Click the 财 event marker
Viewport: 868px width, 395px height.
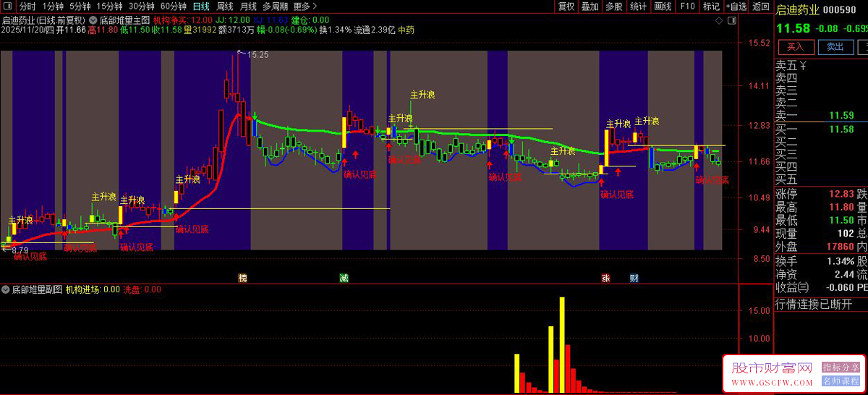[x=634, y=278]
